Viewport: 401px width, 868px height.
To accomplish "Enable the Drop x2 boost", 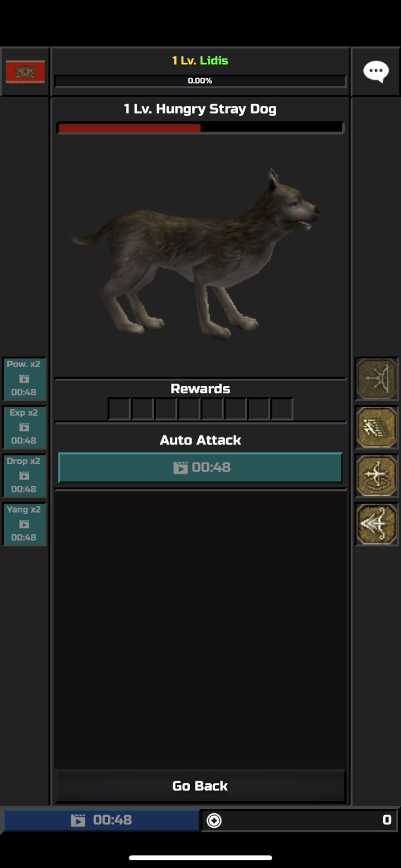I will point(24,476).
